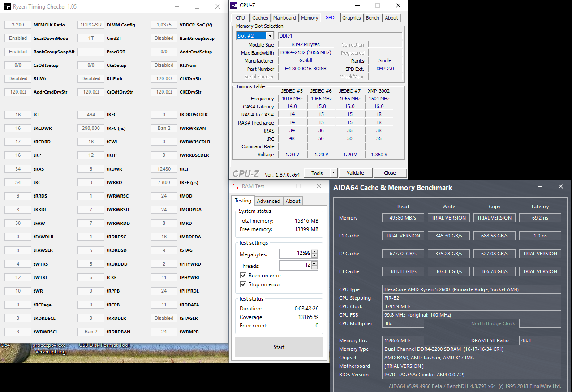Open the Memory tab in CPU-Z

(x=310, y=18)
